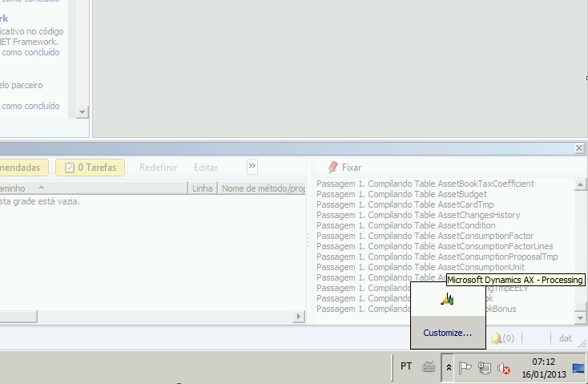The height and width of the screenshot is (384, 588).
Task: Click the Linha column header
Action: click(203, 188)
